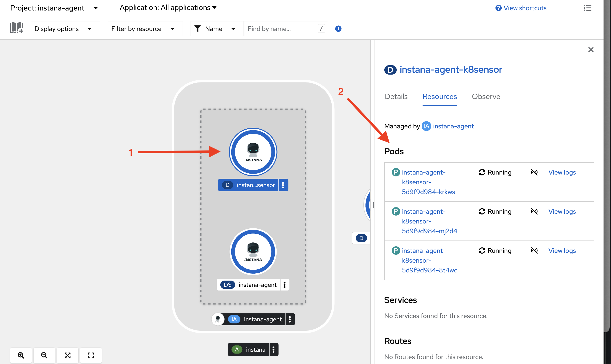
Task: Click the pod P icon for the mj2d4 pod
Action: click(396, 211)
